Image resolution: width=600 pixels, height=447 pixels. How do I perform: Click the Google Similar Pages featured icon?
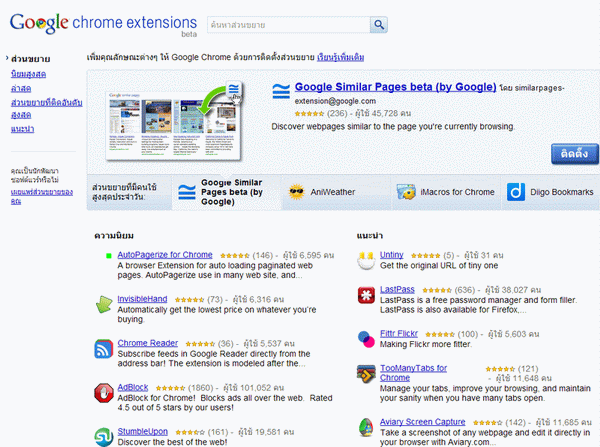click(281, 91)
